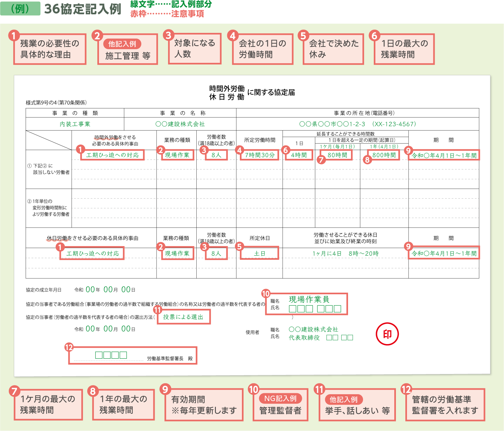This screenshot has width=504, height=431.
Task: Click row label ① 下記②に該当しない労働者
Action: (49, 169)
